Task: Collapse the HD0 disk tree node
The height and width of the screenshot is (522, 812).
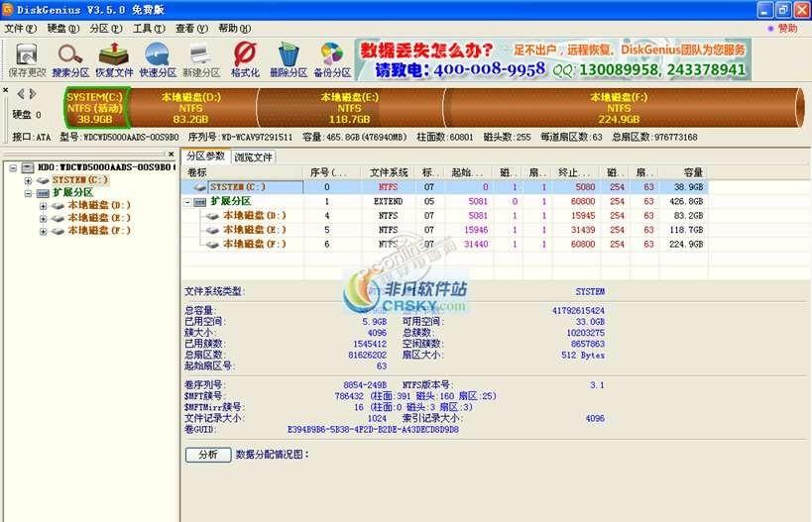Action: tap(14, 167)
